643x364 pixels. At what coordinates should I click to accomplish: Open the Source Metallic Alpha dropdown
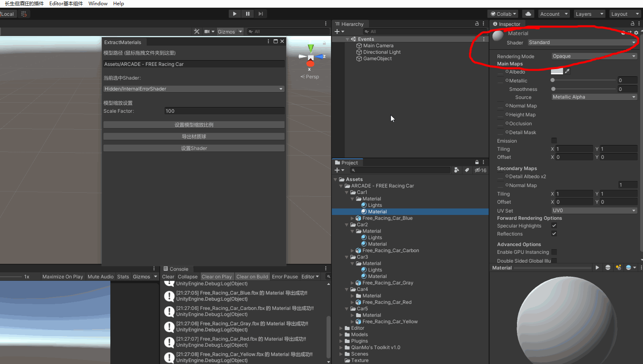(x=595, y=97)
